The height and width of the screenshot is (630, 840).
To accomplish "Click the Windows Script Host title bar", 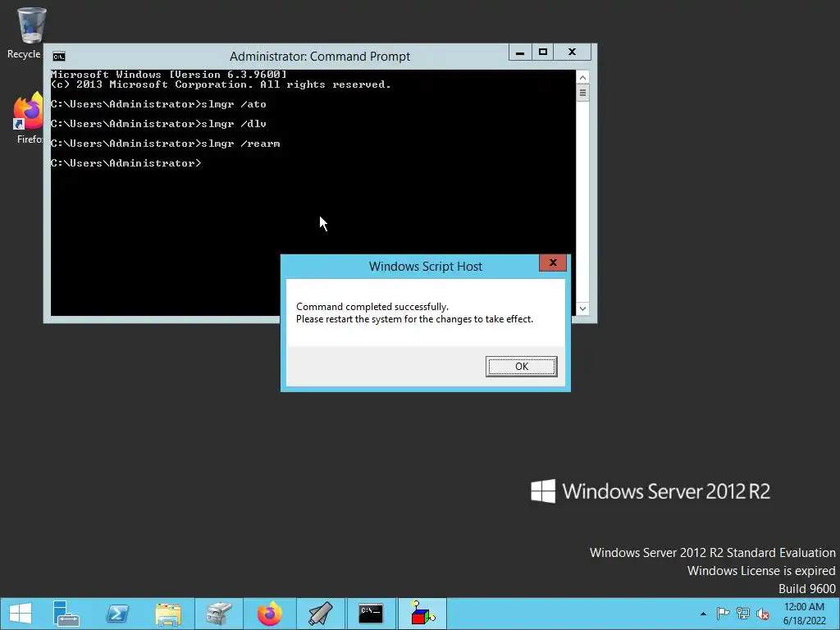I will [x=426, y=267].
